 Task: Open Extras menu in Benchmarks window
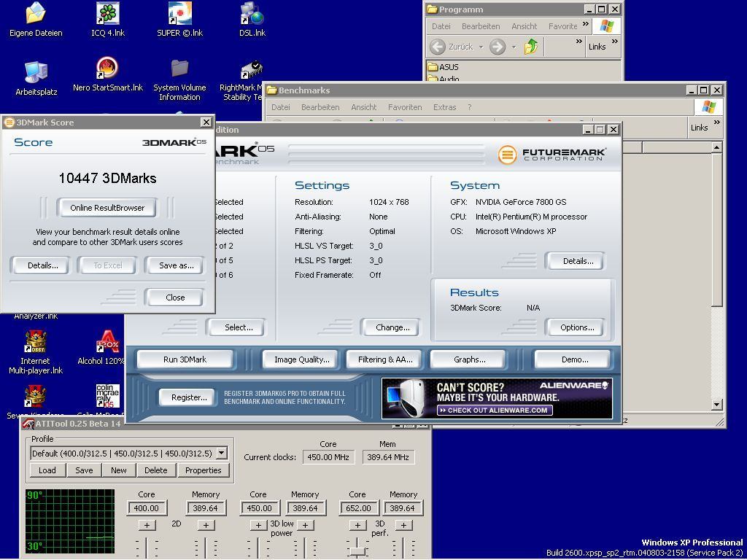tap(444, 107)
